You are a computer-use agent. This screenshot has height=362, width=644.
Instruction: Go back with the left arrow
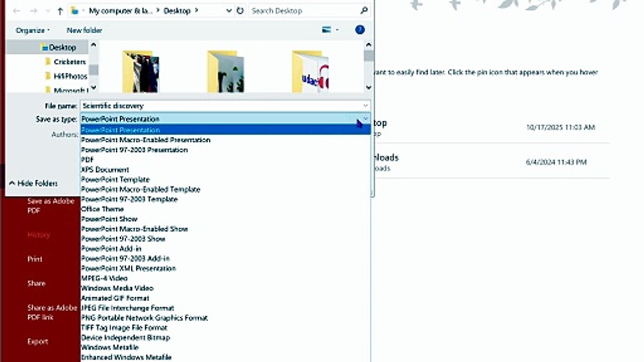point(16,11)
